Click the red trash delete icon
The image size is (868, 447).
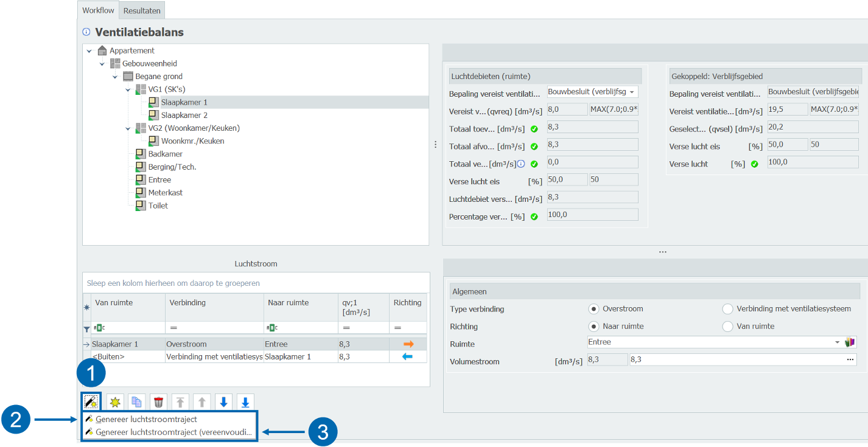(158, 402)
